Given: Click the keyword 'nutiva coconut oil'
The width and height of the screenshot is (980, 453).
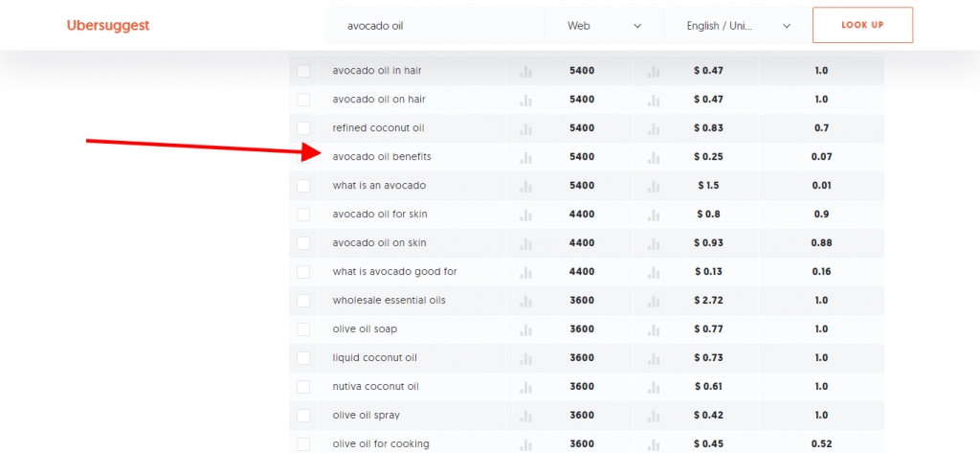Looking at the screenshot, I should [375, 387].
